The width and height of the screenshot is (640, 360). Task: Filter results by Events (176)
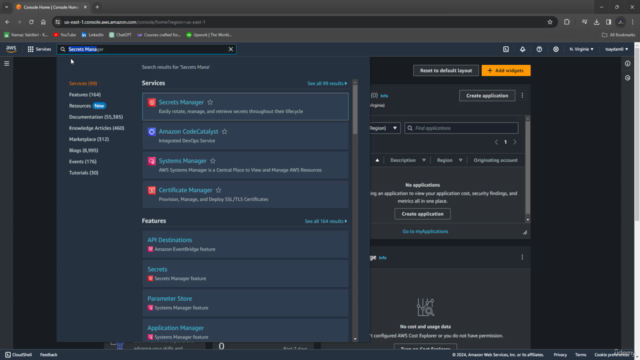click(82, 162)
